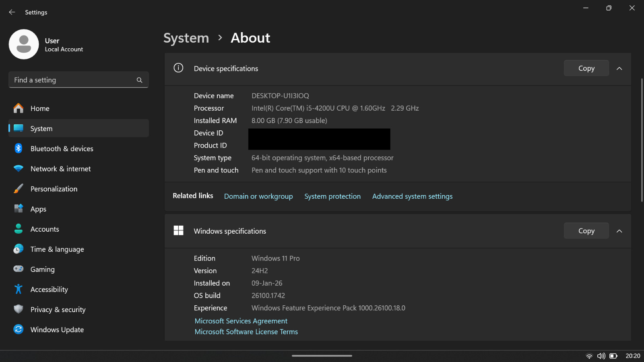The width and height of the screenshot is (644, 362).
Task: Collapse the Device specifications section
Action: coord(619,69)
